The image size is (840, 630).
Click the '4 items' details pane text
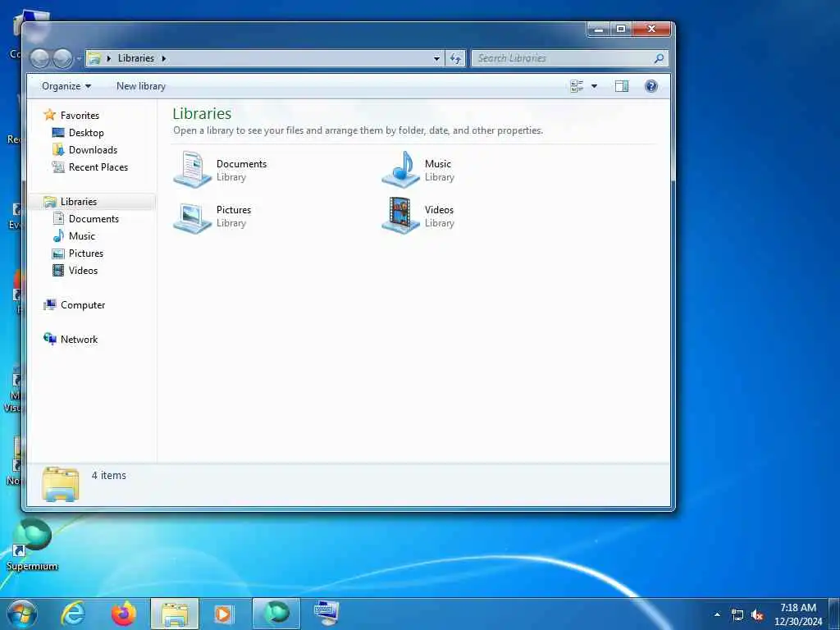109,475
